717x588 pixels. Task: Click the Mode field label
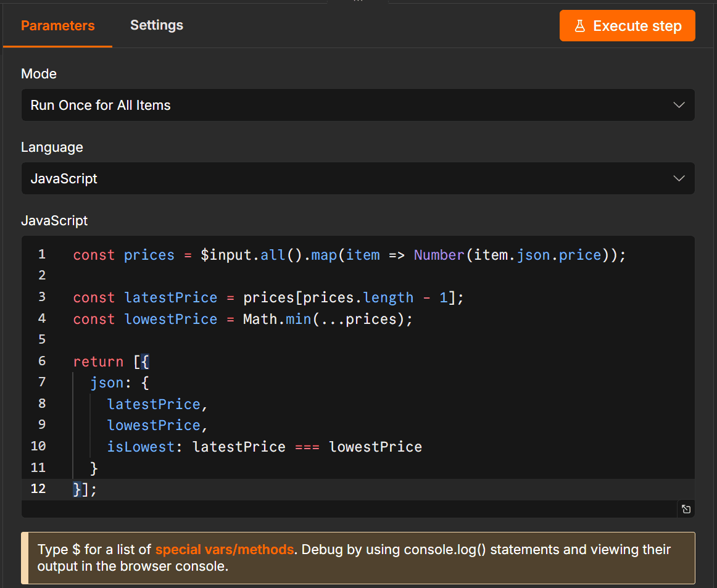(x=39, y=73)
